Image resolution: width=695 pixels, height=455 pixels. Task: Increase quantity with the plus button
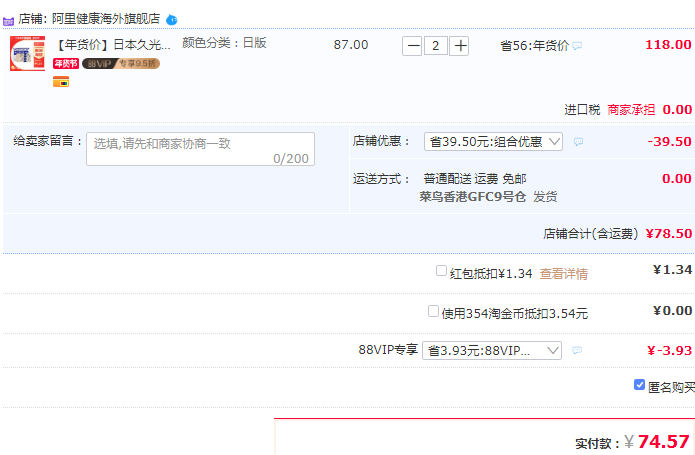pos(459,46)
